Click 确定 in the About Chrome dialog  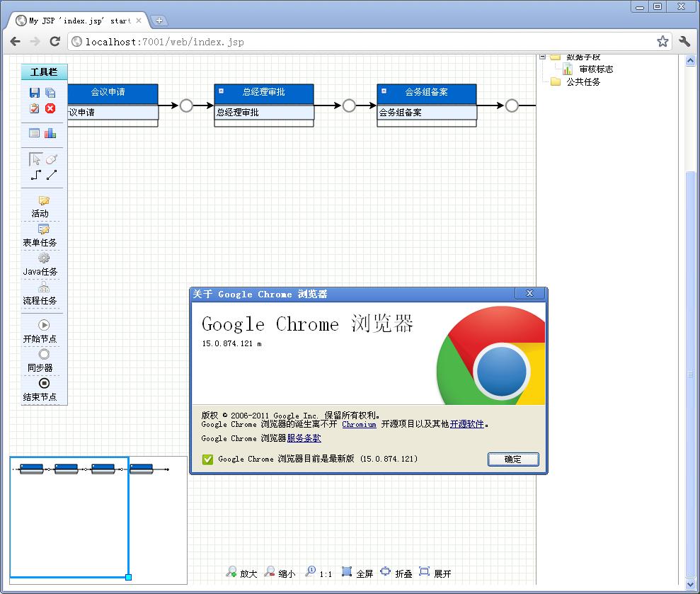513,459
